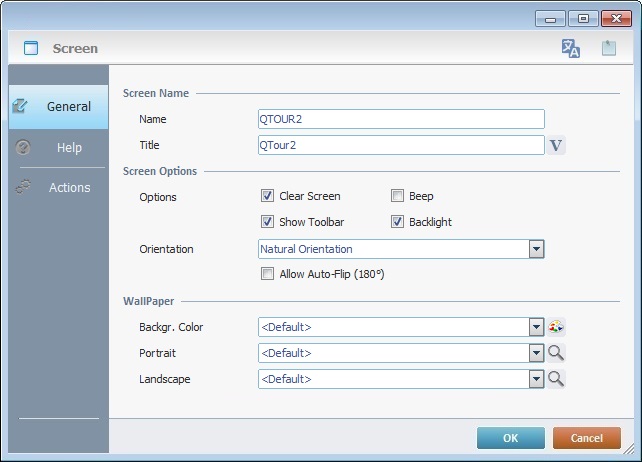Image resolution: width=642 pixels, height=462 pixels.
Task: Browse Landscape wallpaper with magnifier icon
Action: [556, 379]
